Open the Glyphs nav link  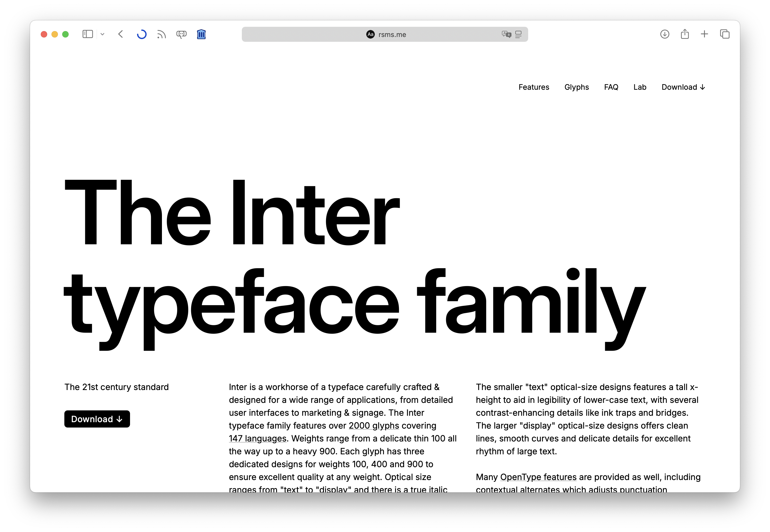pos(576,87)
